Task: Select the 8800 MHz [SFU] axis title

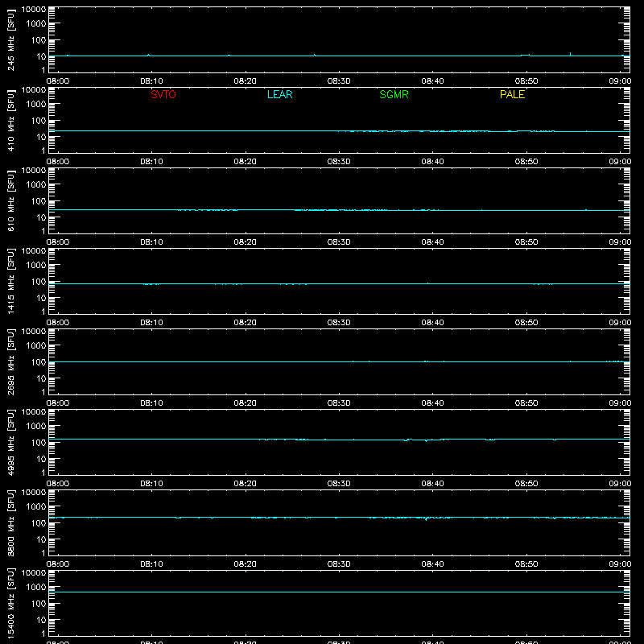Action: (x=11, y=522)
